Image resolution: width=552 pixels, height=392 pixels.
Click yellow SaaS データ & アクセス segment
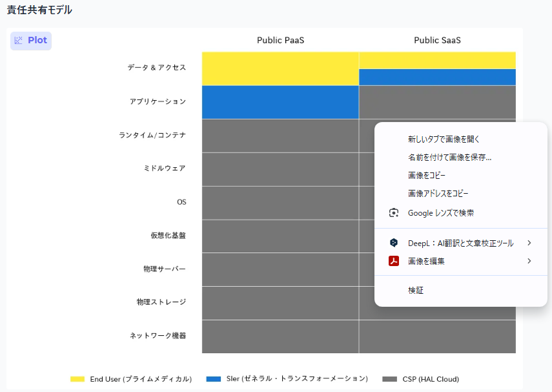point(437,60)
